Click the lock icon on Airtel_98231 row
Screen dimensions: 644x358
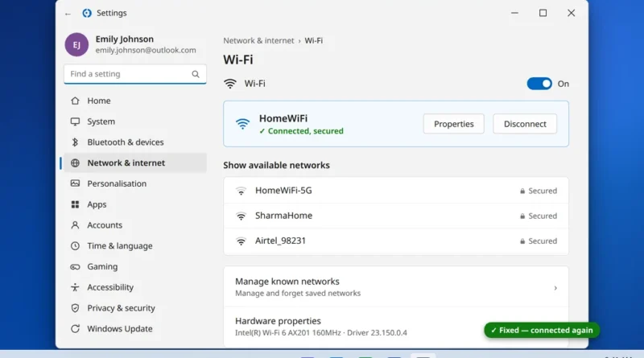(522, 241)
